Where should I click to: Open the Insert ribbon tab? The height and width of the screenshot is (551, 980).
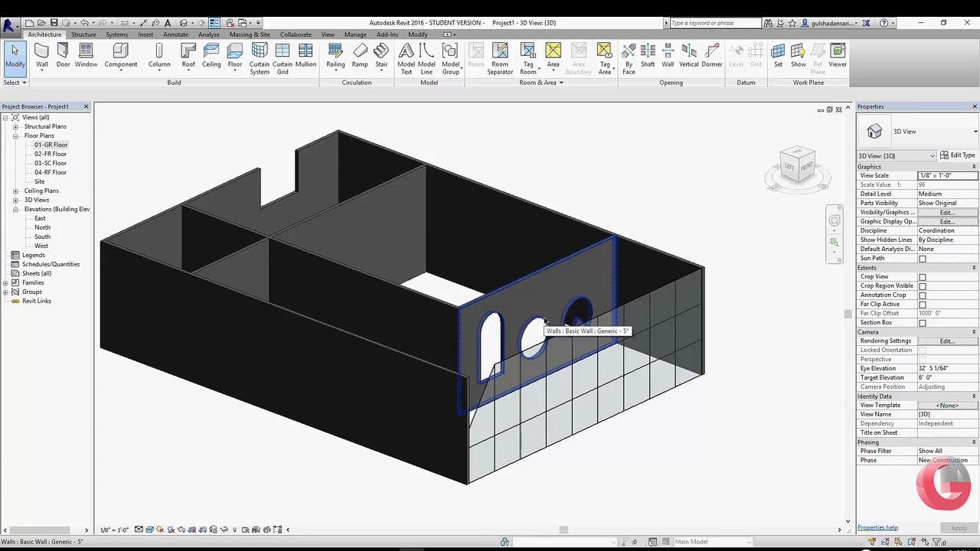click(x=145, y=34)
